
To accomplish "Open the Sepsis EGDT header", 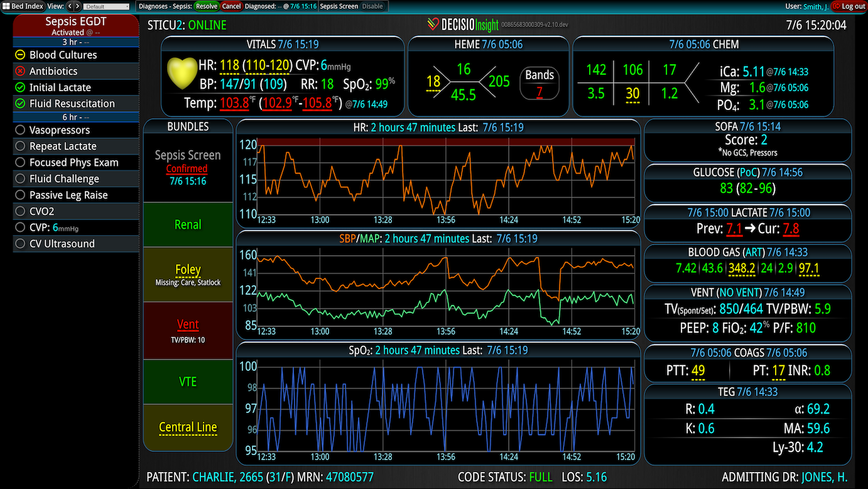I will coord(76,26).
